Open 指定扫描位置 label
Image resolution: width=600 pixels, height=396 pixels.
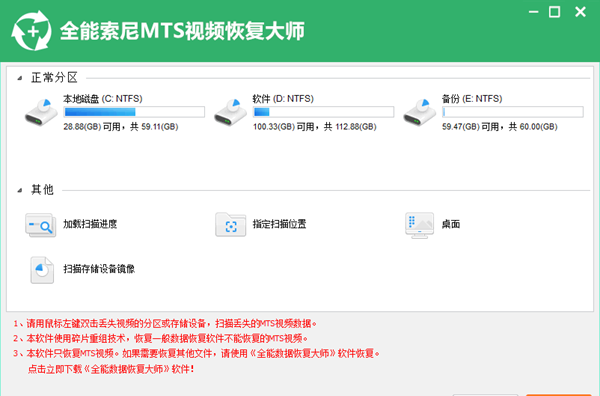279,224
